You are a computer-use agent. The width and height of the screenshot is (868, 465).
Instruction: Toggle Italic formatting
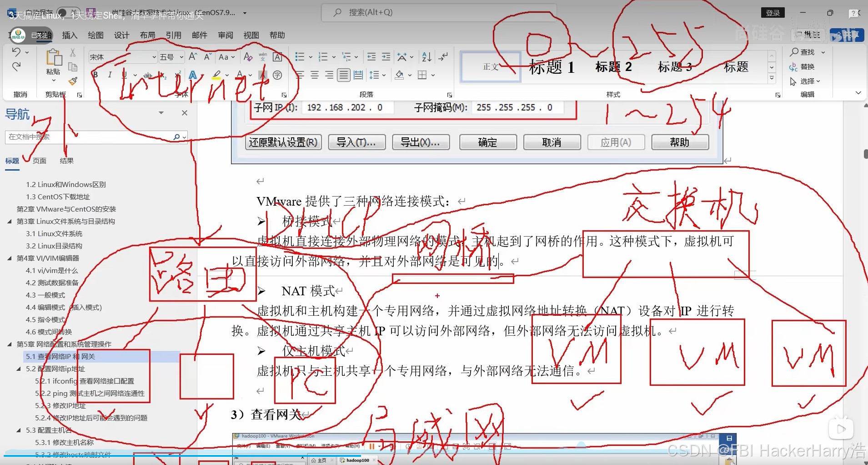[110, 75]
